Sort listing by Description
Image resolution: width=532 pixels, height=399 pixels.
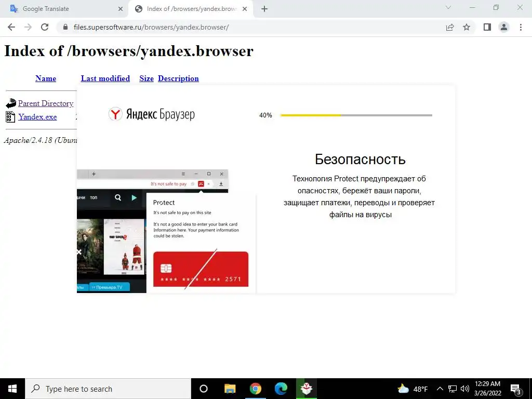click(178, 78)
